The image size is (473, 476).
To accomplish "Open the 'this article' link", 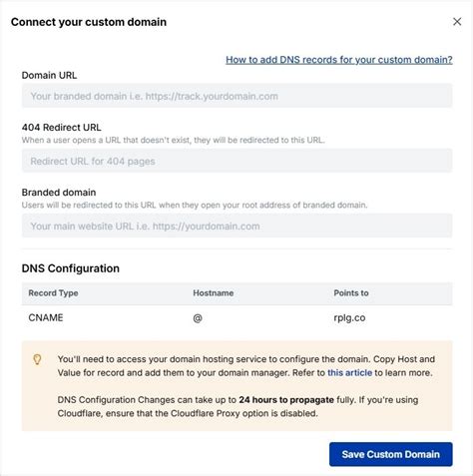I will pyautogui.click(x=349, y=372).
